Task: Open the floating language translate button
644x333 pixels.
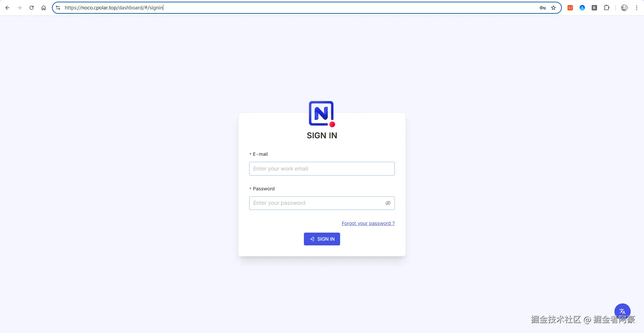Action: pyautogui.click(x=623, y=311)
